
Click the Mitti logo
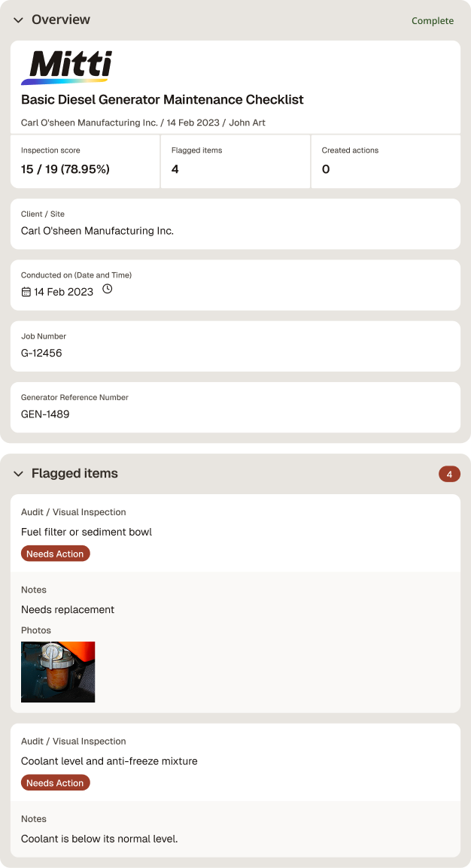[x=66, y=68]
